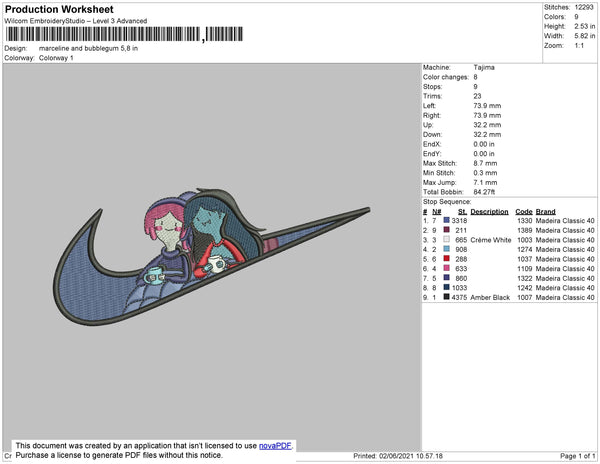Viewport: 600px width, 464px height.
Task: Click the 'Stop Sequence:' heading
Action: (447, 202)
